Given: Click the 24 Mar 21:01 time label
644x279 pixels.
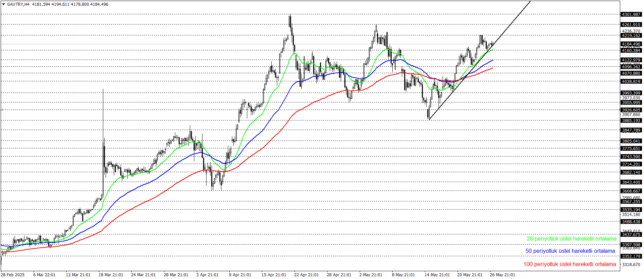Looking at the screenshot, I should [143, 275].
